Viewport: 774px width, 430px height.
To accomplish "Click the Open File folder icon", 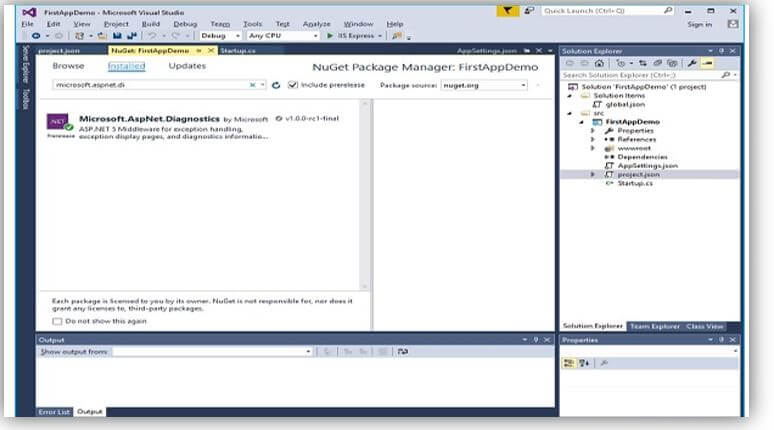I will tap(102, 36).
